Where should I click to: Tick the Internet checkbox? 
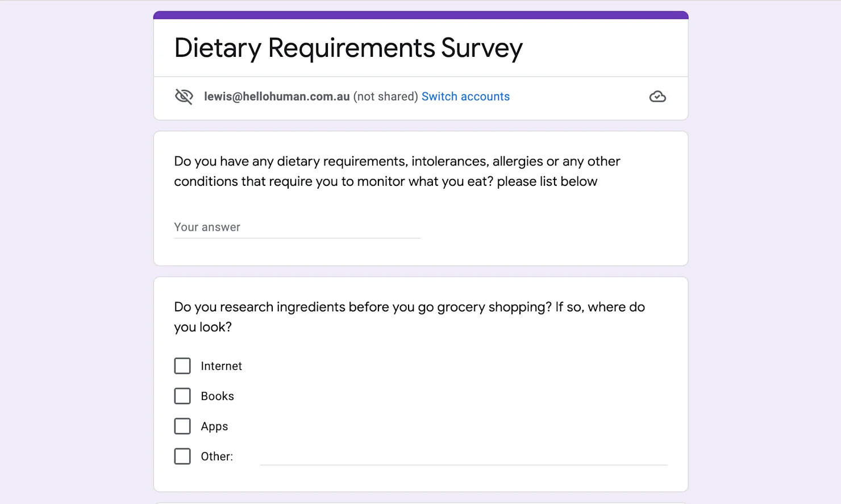(182, 366)
